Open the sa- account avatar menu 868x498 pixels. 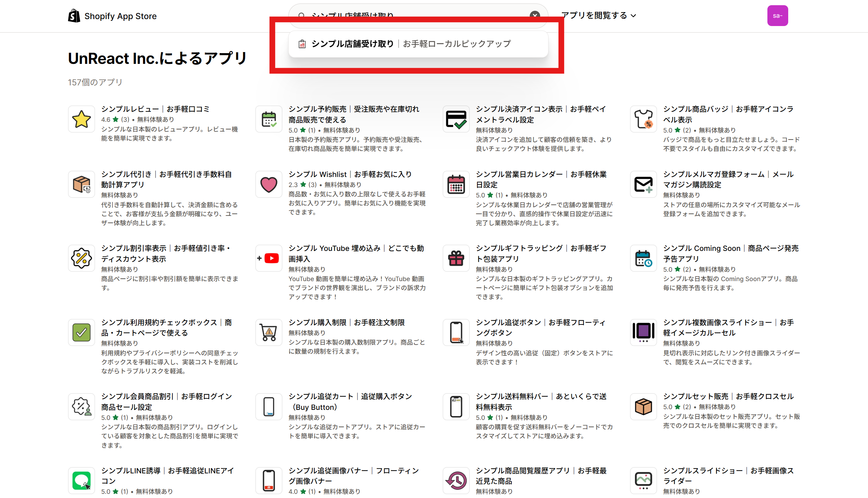[x=777, y=16]
